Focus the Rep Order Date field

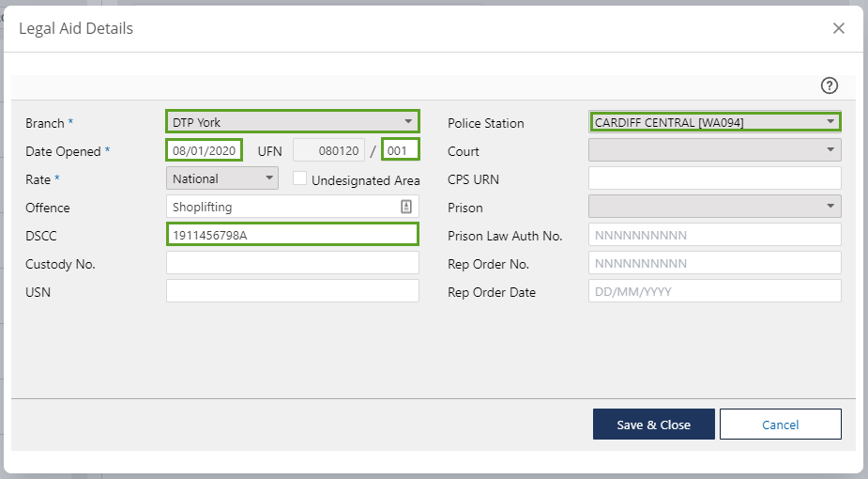[x=714, y=292]
